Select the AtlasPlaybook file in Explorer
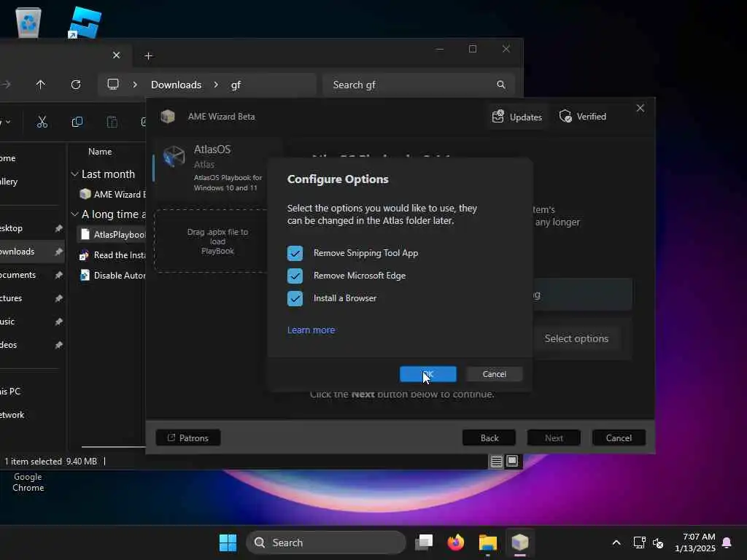This screenshot has height=560, width=747. [x=113, y=234]
